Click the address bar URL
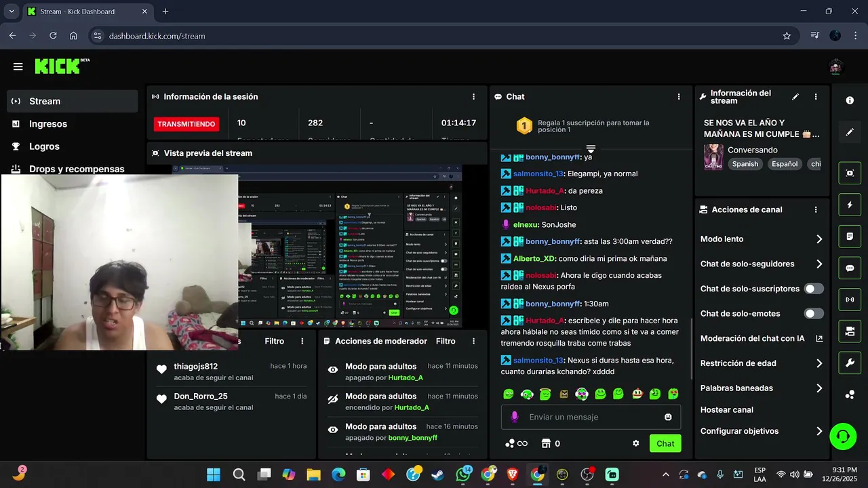 (x=157, y=36)
